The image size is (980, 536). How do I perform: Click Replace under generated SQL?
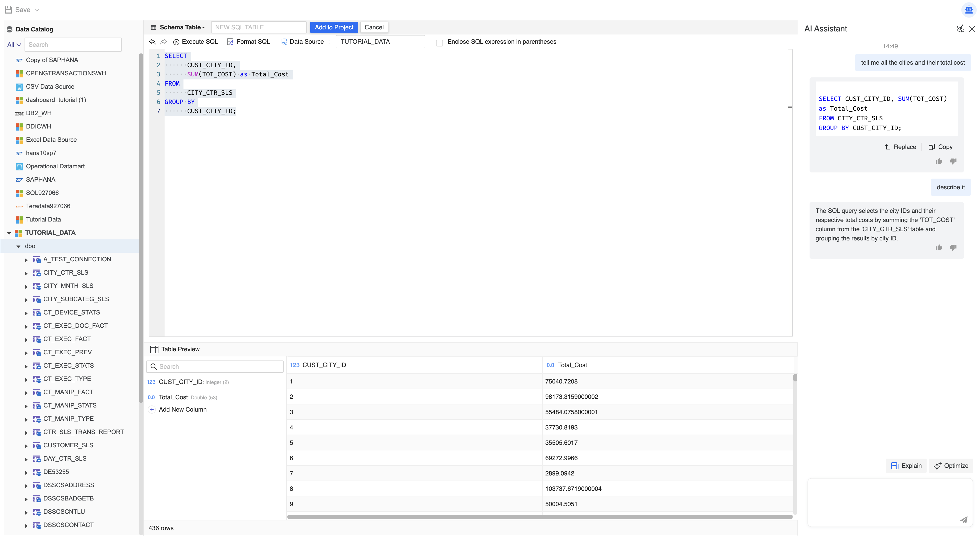(901, 147)
